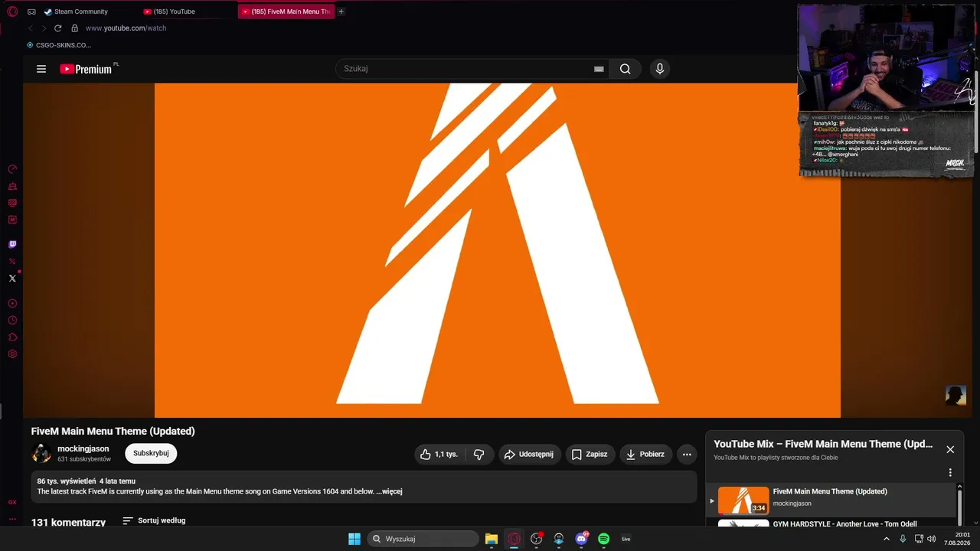The width and height of the screenshot is (980, 551).
Task: Open the Opera GX main menu logo
Action: 12,11
